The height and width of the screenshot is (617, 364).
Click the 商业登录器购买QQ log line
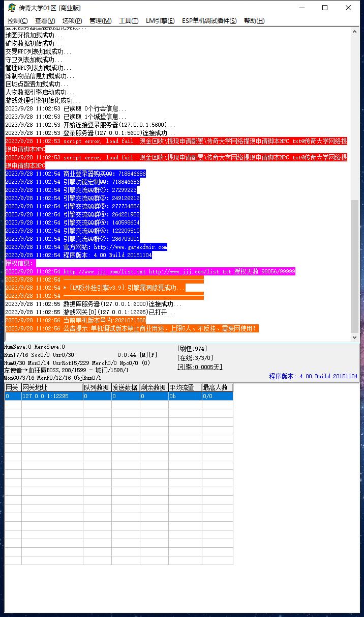(75, 174)
